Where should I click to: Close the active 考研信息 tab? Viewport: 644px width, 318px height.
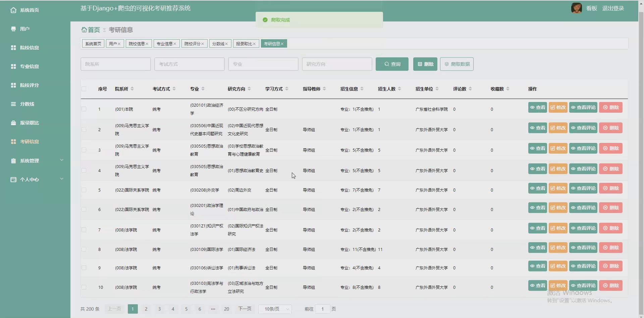282,44
